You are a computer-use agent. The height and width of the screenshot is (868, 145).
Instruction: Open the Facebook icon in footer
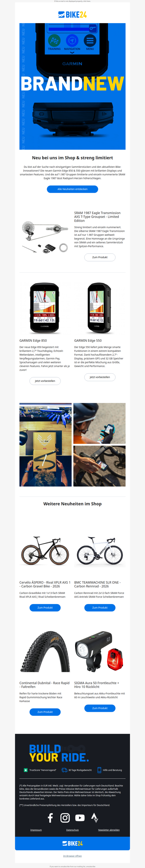[x=50, y=818]
